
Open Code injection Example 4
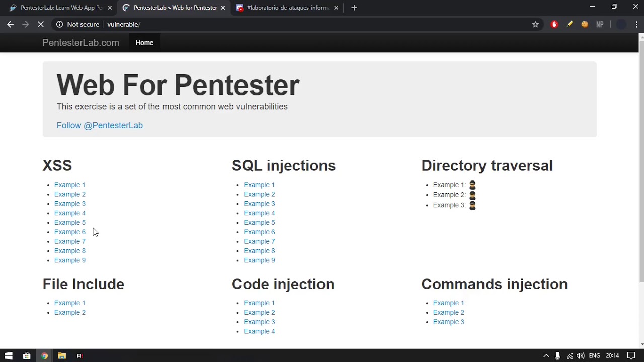[259, 331]
